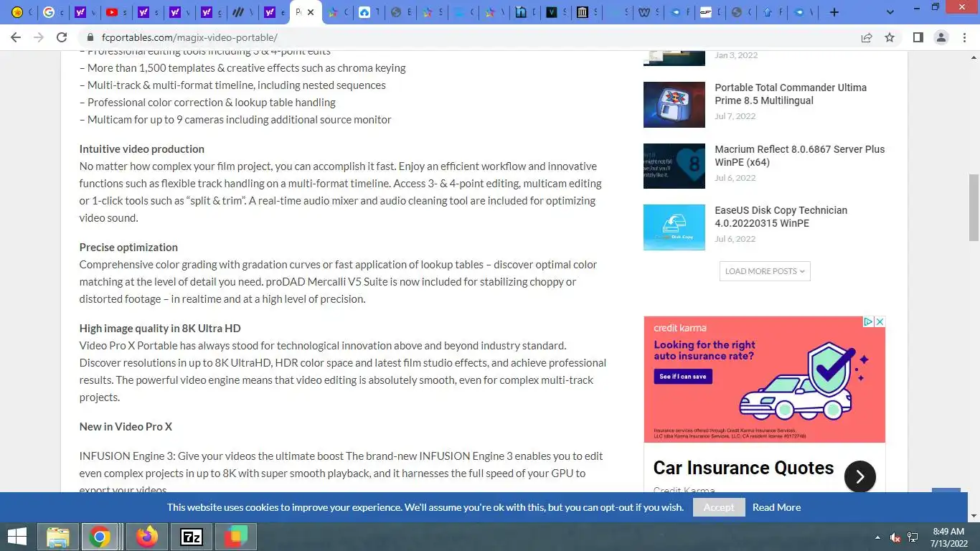The image size is (980, 551).
Task: Click the Intuitive video production heading
Action: 141,149
